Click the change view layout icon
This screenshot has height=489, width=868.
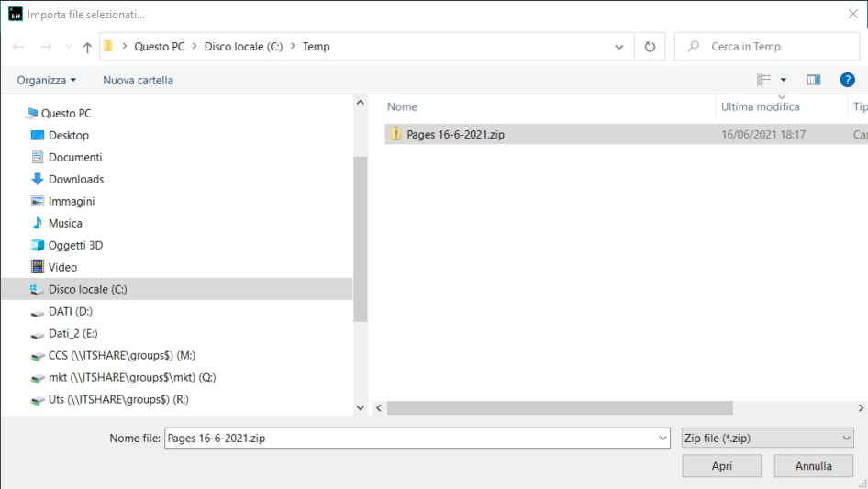click(764, 80)
